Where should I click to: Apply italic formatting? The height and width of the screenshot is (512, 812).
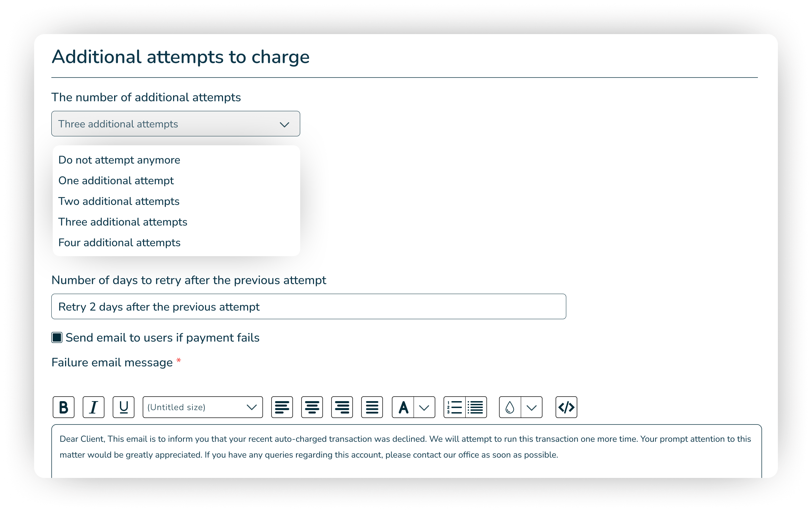coord(93,407)
